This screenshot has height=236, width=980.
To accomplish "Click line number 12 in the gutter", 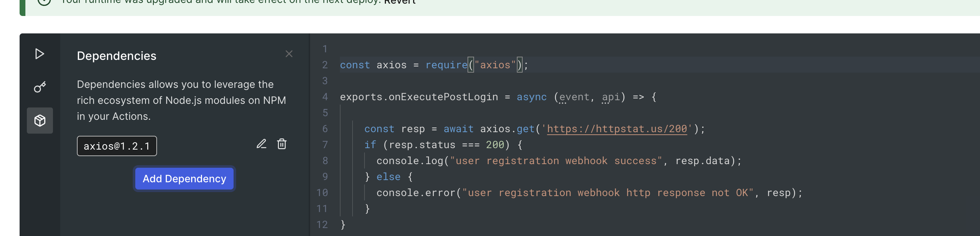I will point(322,225).
